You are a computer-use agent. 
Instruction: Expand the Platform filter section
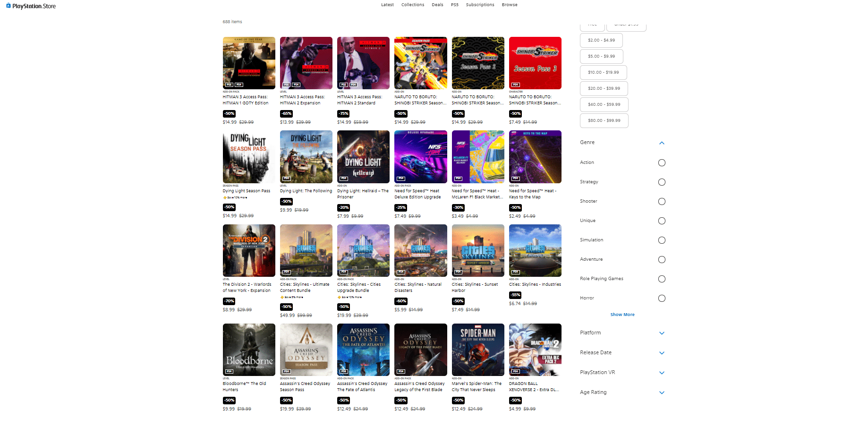click(x=662, y=333)
